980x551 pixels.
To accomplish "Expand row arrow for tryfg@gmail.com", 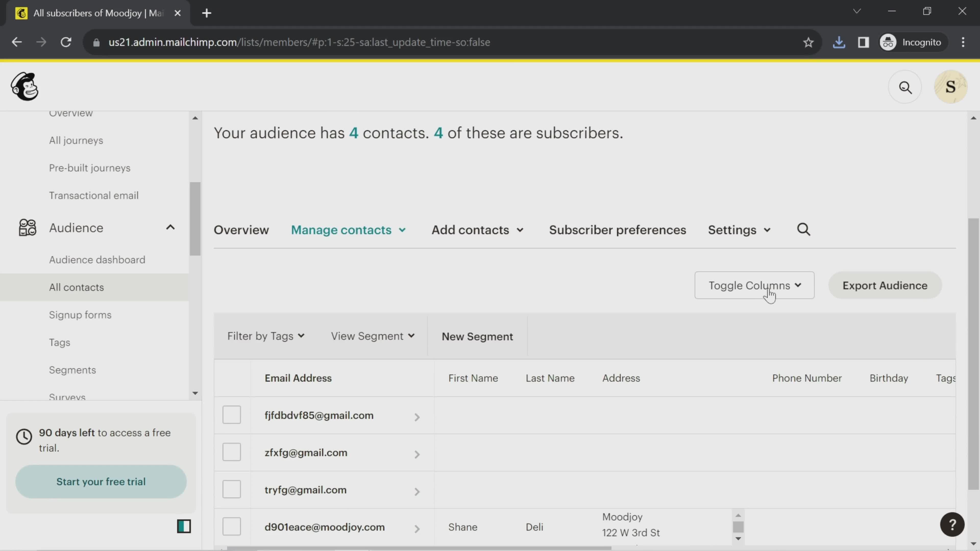I will 417,492.
